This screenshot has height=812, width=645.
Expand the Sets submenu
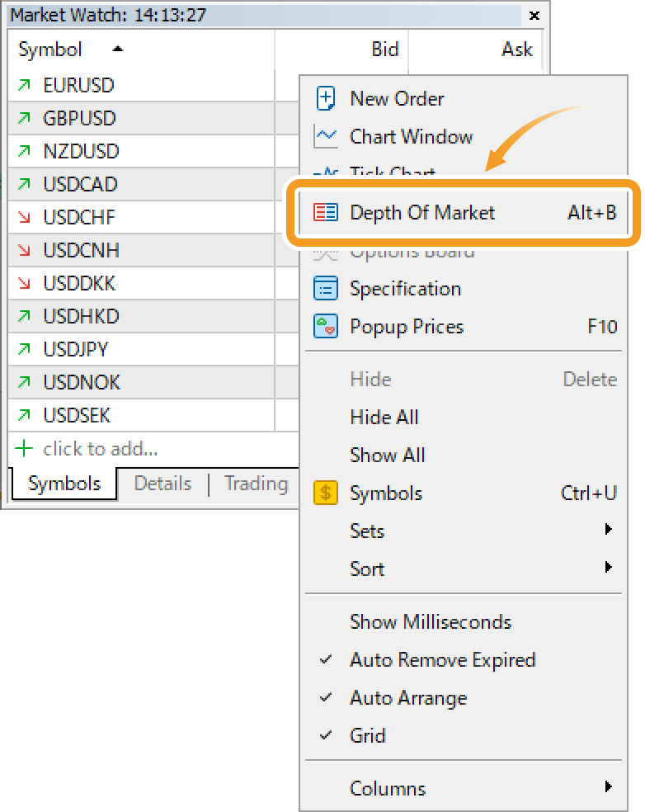(366, 531)
